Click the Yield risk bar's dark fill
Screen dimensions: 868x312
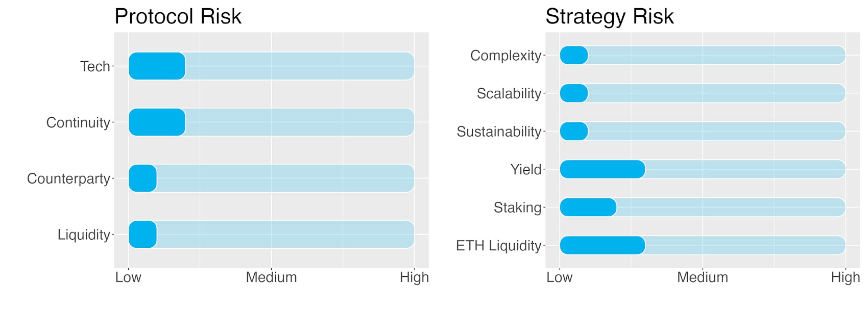click(602, 169)
